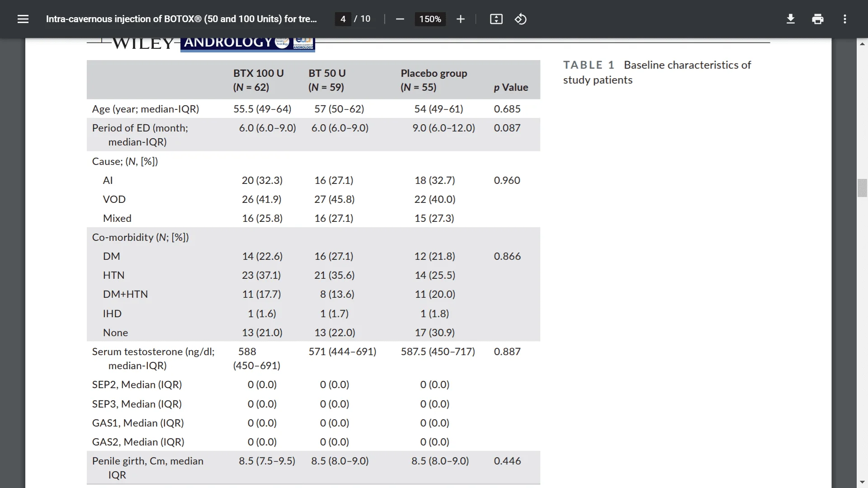Image resolution: width=868 pixels, height=488 pixels.
Task: Toggle the sidebar with the hamburger menu icon
Action: 23,19
